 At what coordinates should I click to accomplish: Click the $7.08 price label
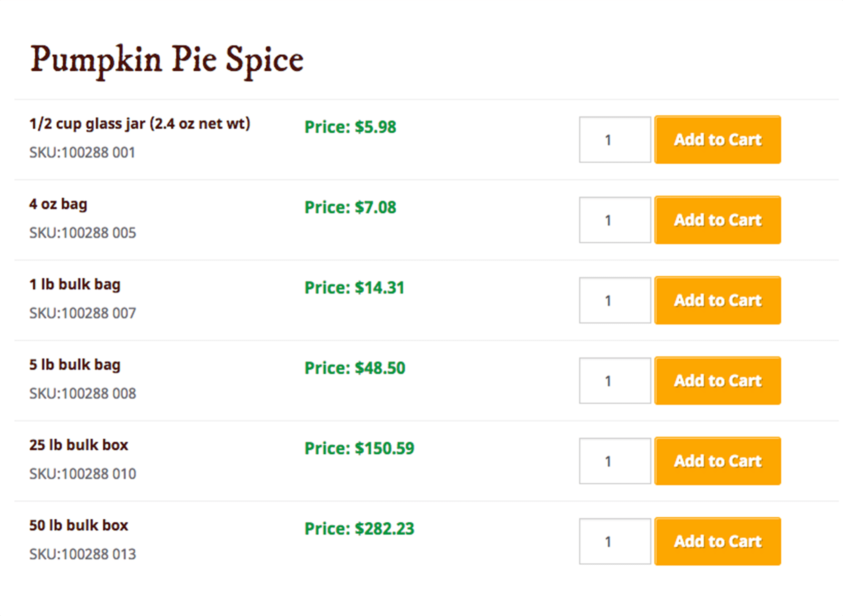[x=350, y=207]
